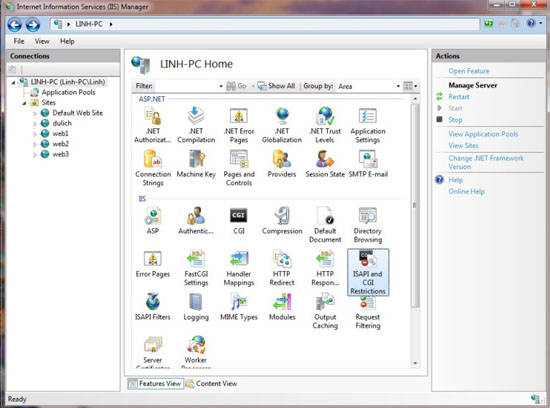Open HTTP Response Headers feature

tap(325, 268)
